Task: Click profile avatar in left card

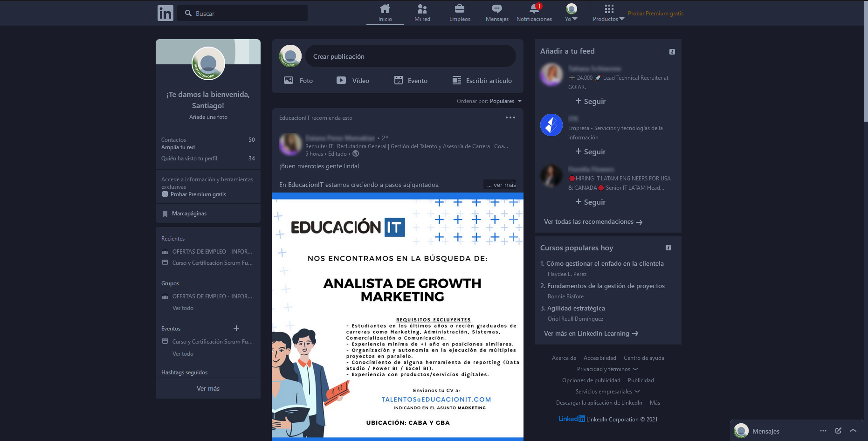Action: click(x=208, y=63)
